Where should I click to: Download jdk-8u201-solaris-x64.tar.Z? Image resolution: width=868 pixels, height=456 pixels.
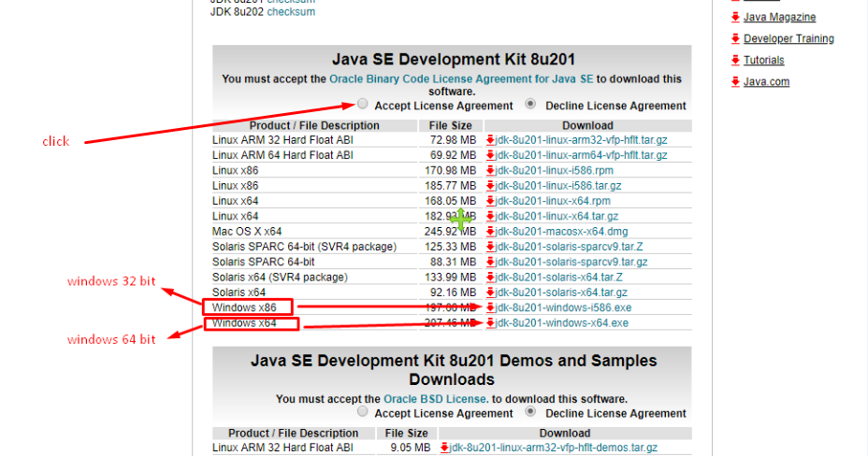click(559, 277)
